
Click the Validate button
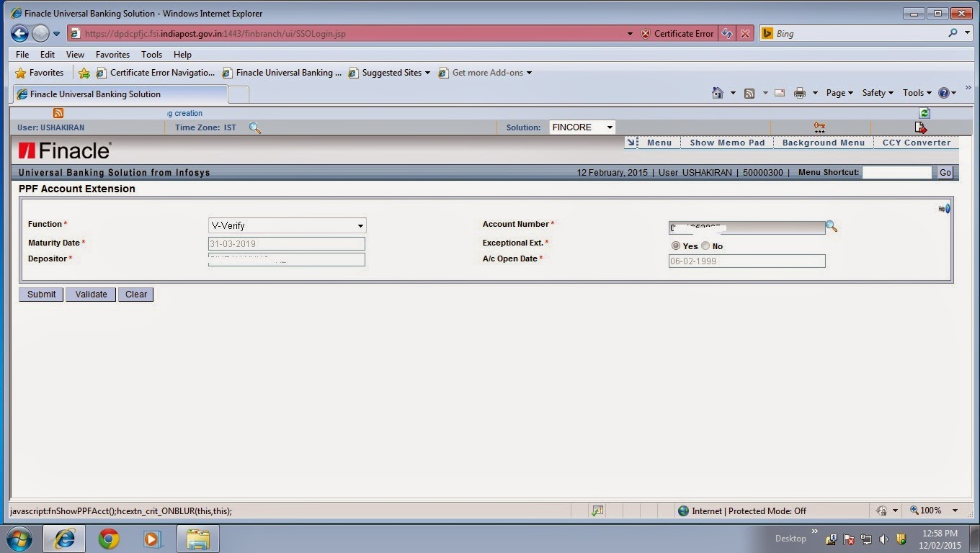(x=91, y=295)
